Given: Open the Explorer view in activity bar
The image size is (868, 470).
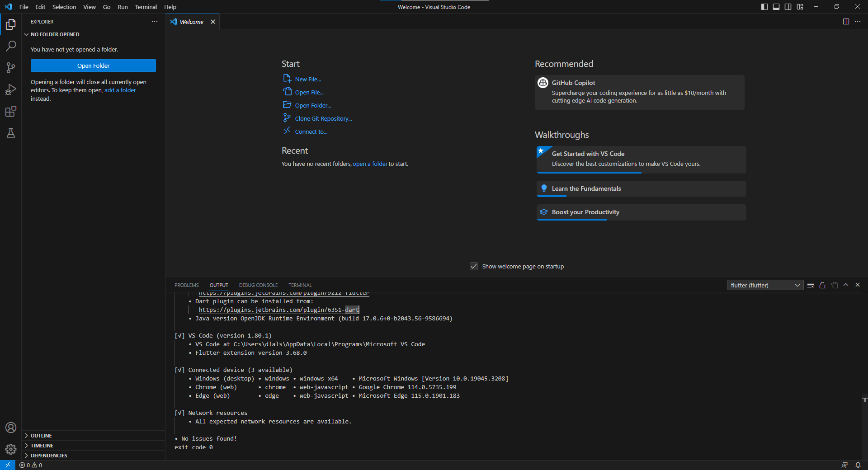Looking at the screenshot, I should click(x=11, y=24).
